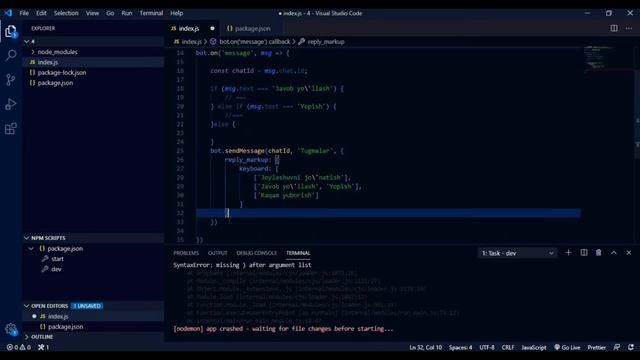Open Terminal menu

tap(151, 13)
